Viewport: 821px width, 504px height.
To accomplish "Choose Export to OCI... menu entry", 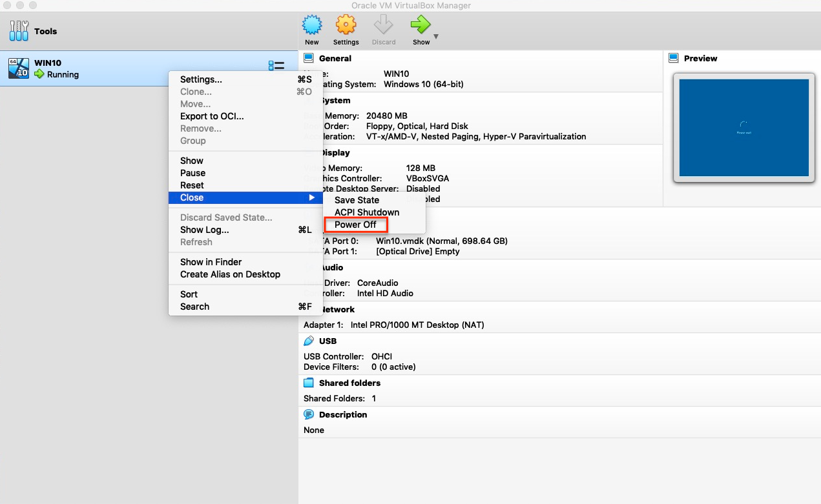I will [245, 116].
